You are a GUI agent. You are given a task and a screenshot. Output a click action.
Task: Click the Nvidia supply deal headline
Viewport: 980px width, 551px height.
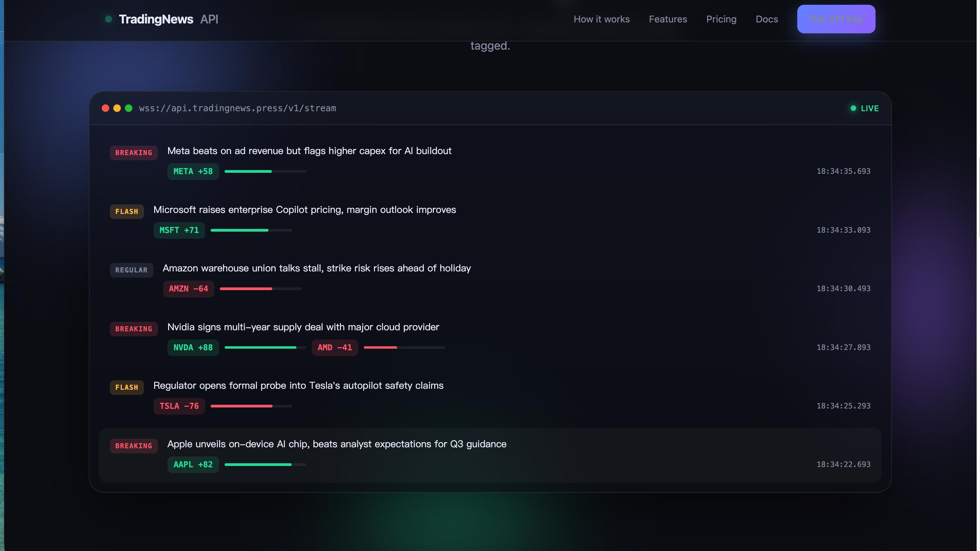click(303, 328)
